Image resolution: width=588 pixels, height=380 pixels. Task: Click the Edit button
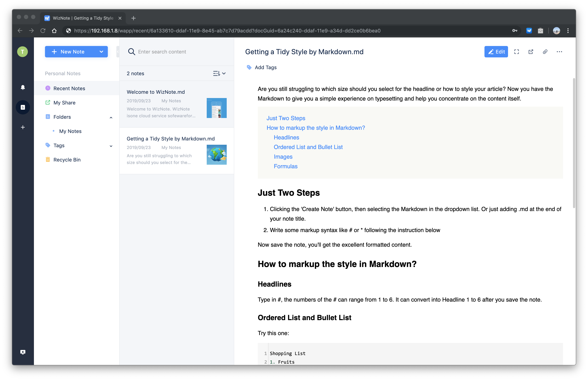(x=496, y=52)
